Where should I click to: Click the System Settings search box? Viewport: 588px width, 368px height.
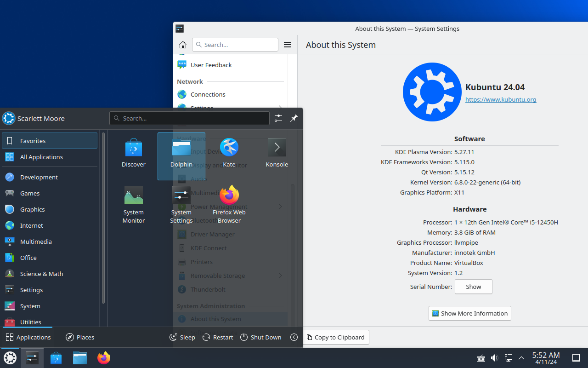[235, 45]
